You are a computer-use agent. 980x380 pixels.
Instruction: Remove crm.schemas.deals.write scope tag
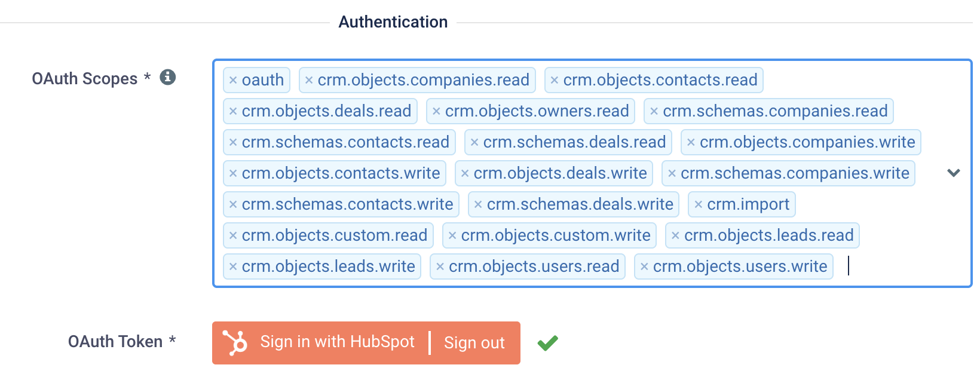[478, 204]
